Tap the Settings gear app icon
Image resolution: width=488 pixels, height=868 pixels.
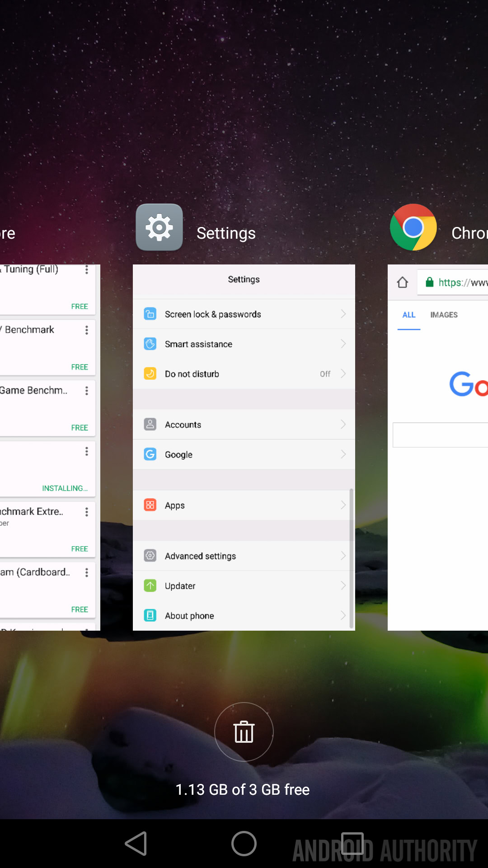coord(159,227)
